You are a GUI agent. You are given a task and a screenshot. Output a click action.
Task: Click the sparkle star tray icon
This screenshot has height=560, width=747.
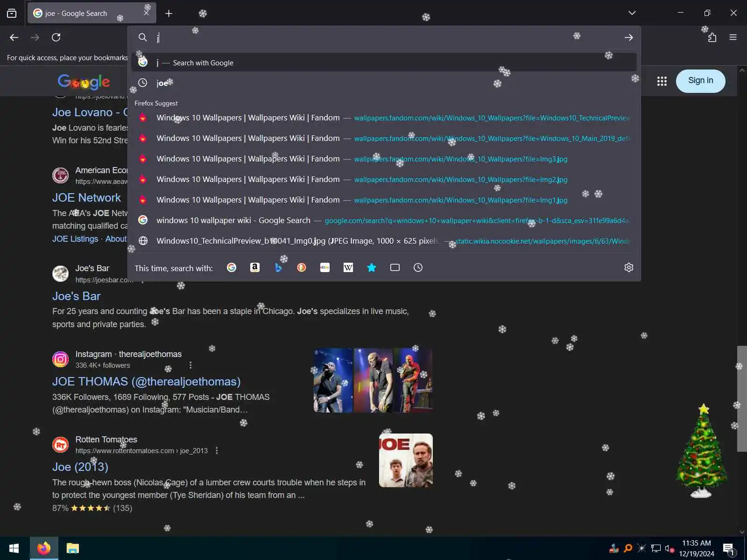[x=642, y=549]
